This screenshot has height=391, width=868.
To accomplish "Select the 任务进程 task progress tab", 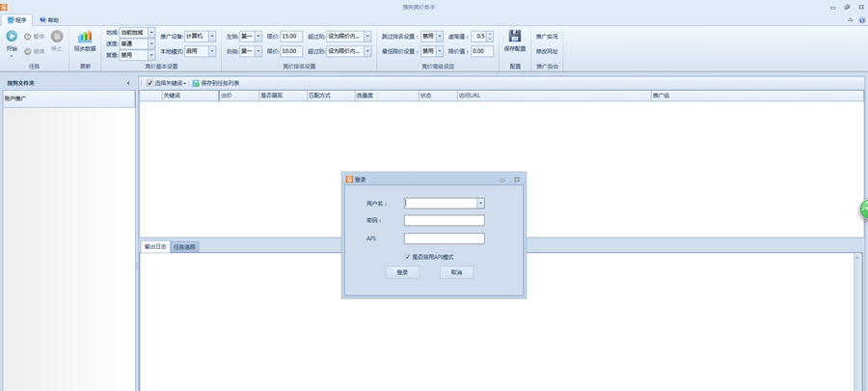I will click(x=184, y=247).
